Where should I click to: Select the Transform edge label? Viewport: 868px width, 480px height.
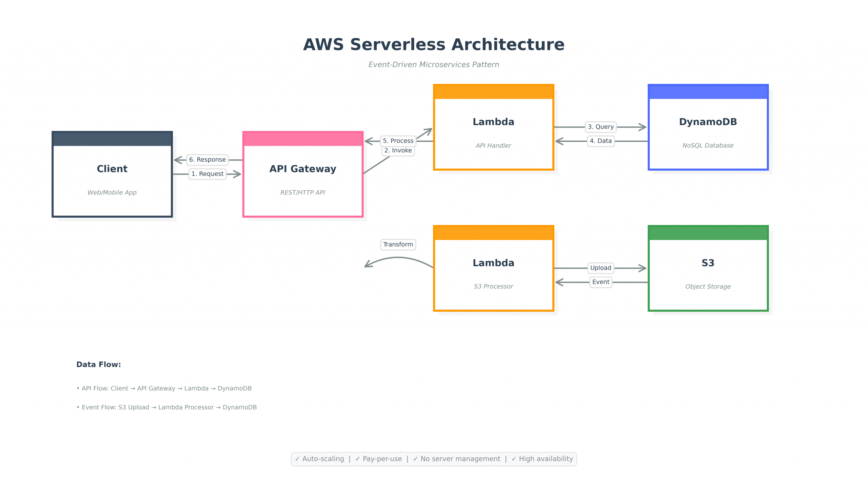(398, 244)
